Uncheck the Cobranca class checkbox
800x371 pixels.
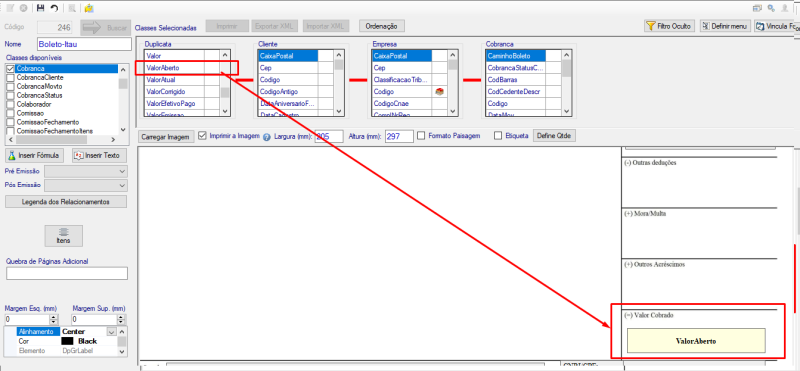[x=10, y=68]
